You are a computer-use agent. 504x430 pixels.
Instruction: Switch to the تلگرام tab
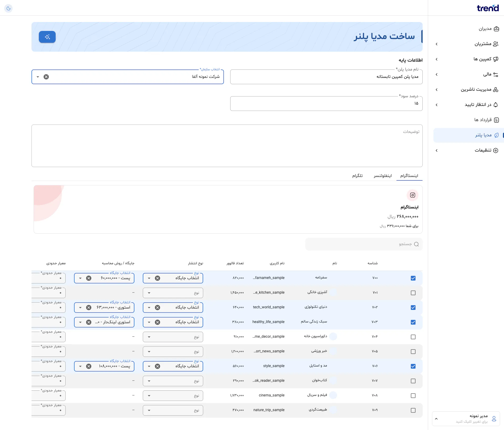(x=358, y=176)
